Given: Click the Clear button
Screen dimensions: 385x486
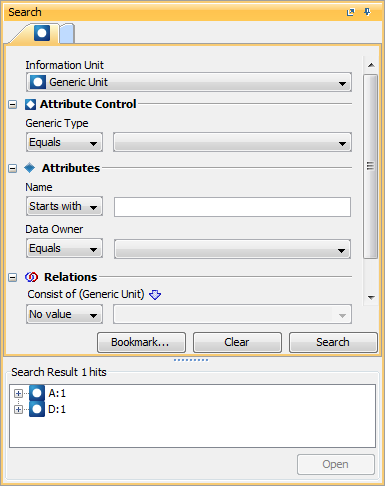Looking at the screenshot, I should pyautogui.click(x=237, y=342).
